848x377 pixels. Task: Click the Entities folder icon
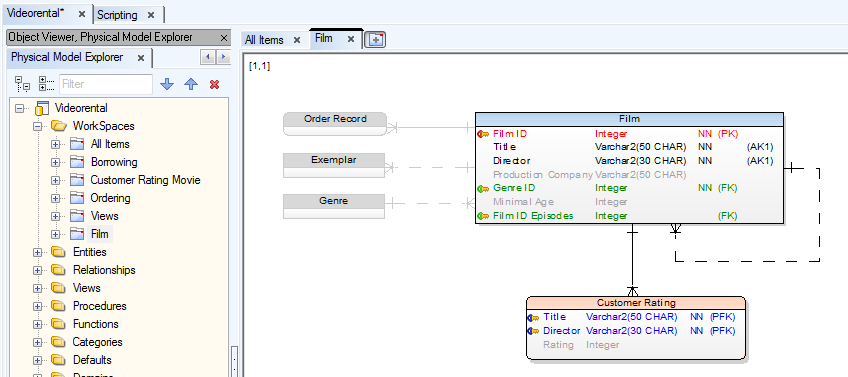[58, 252]
